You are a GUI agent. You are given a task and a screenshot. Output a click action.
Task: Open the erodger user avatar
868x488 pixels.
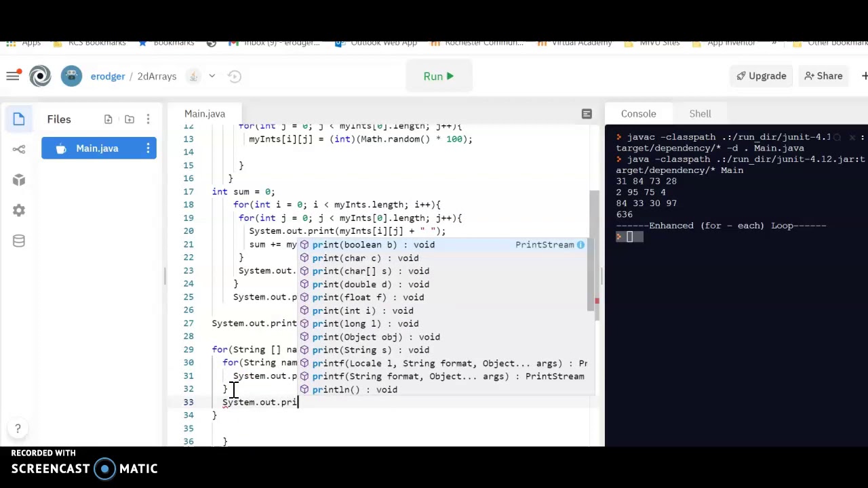tap(71, 76)
